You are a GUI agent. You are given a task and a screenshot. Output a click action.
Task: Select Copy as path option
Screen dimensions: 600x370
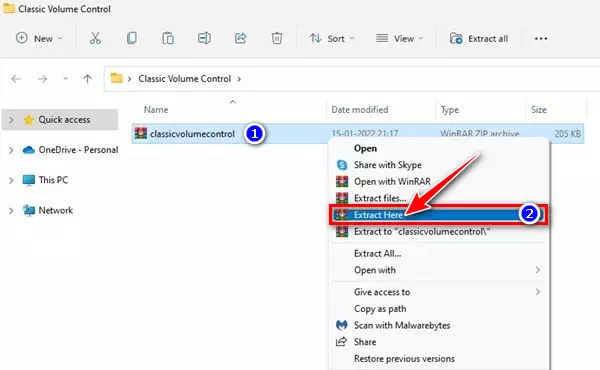pos(380,309)
